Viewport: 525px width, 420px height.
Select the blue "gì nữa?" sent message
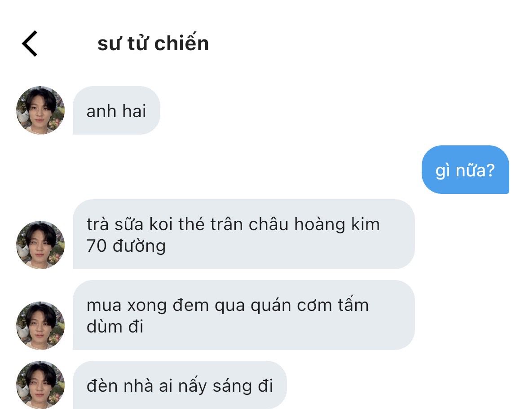465,170
